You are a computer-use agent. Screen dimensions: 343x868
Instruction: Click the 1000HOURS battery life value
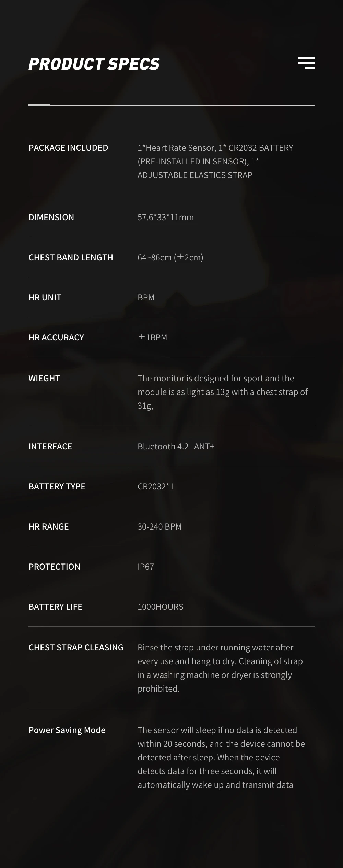(161, 607)
